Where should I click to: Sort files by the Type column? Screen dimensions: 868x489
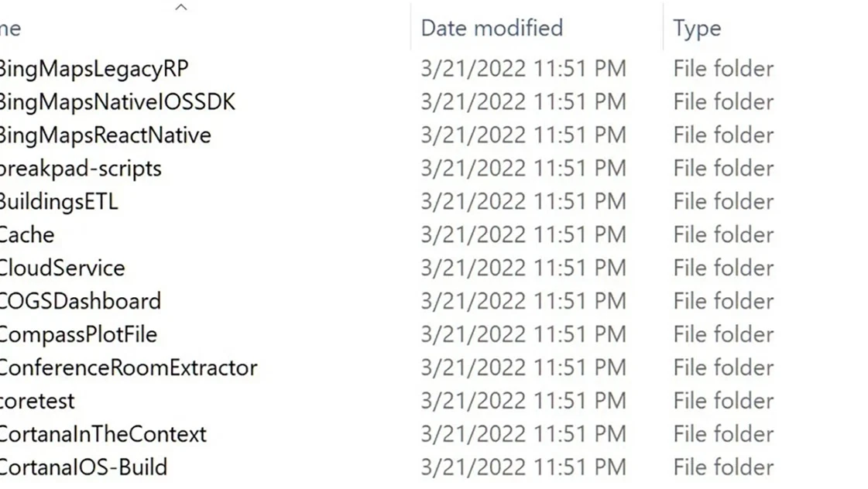click(x=696, y=28)
